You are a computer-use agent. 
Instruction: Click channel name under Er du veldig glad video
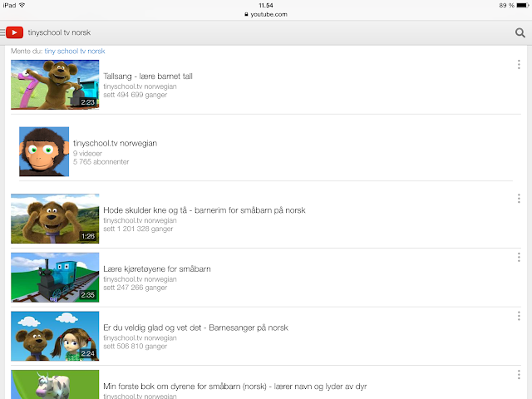pos(140,337)
